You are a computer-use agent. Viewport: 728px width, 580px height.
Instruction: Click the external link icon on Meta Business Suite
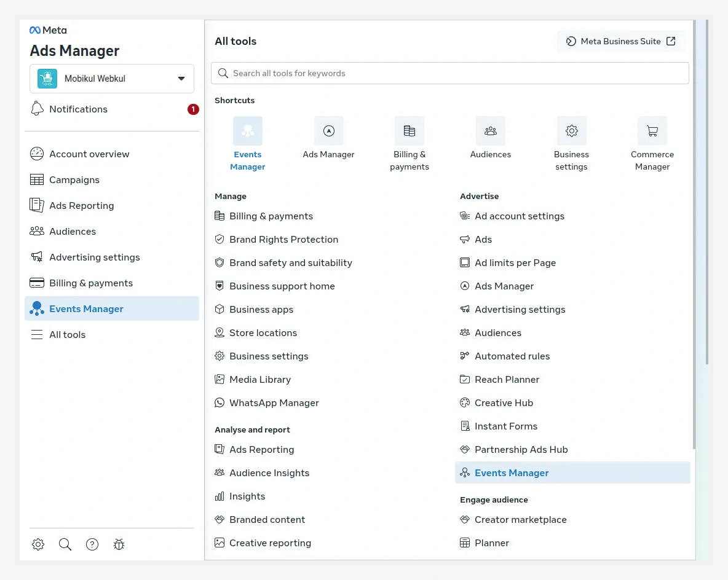click(x=671, y=41)
